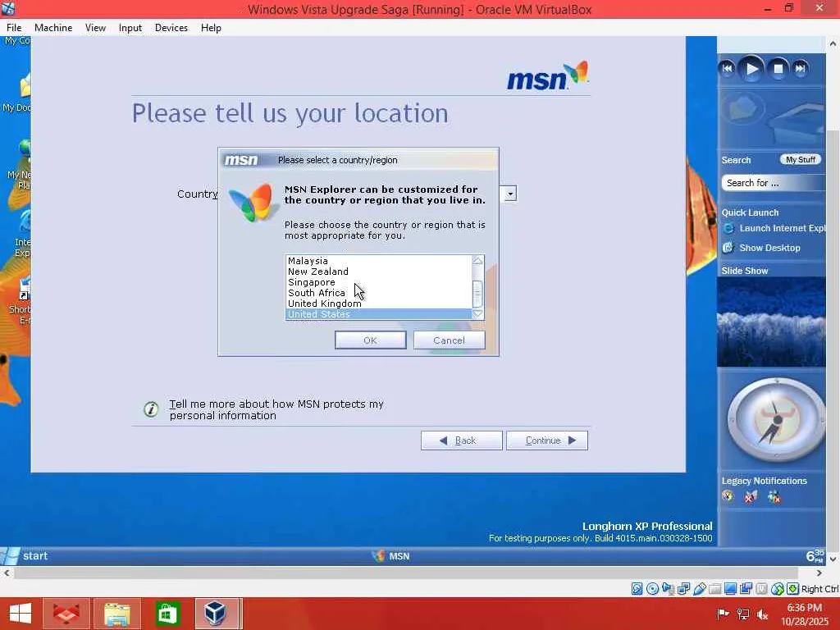Click the analog clock in sidebar
840x630 pixels.
tap(776, 421)
